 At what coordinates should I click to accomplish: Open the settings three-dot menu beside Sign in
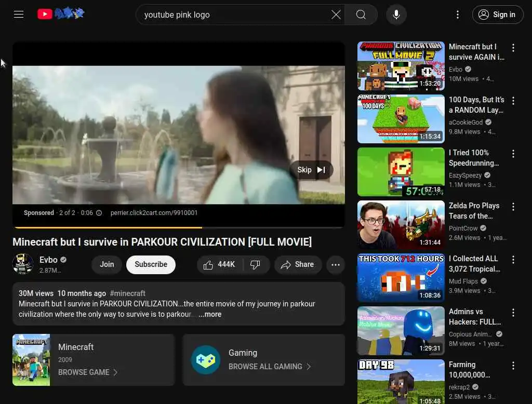tap(458, 15)
